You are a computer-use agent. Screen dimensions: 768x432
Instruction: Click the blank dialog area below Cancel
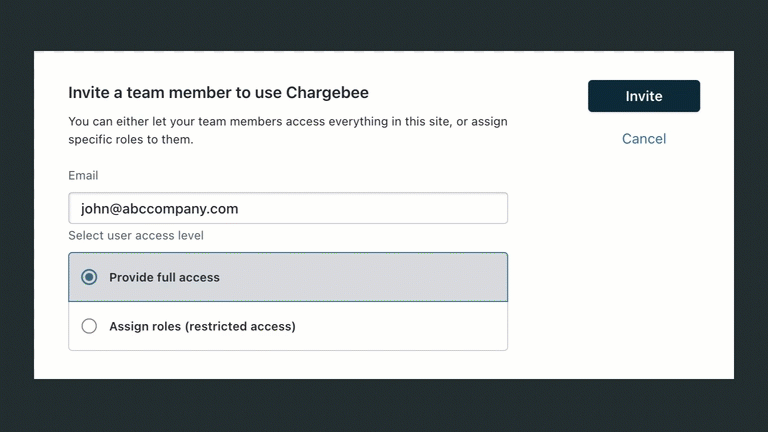point(643,260)
